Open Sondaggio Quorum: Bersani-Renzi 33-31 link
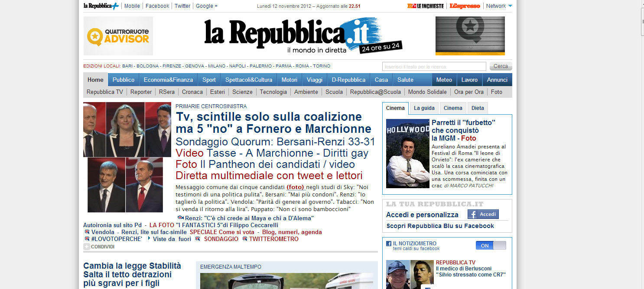The height and width of the screenshot is (289, 644). coord(275,142)
